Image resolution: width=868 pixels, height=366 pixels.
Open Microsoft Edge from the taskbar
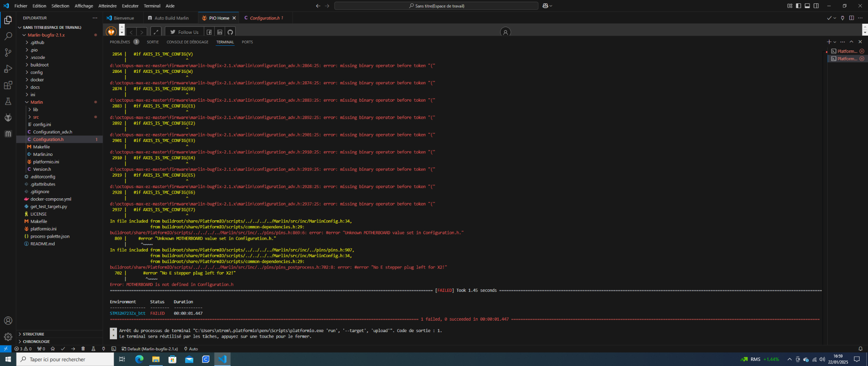click(139, 359)
